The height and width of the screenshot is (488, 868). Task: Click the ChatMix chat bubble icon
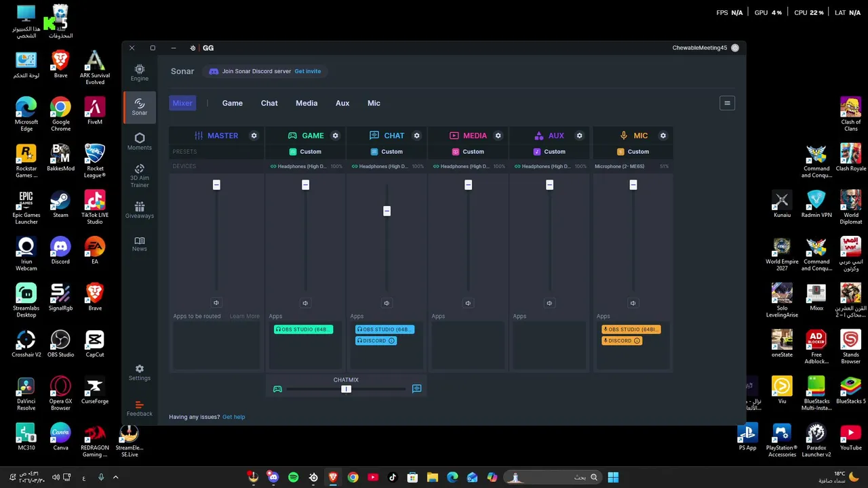coord(416,388)
